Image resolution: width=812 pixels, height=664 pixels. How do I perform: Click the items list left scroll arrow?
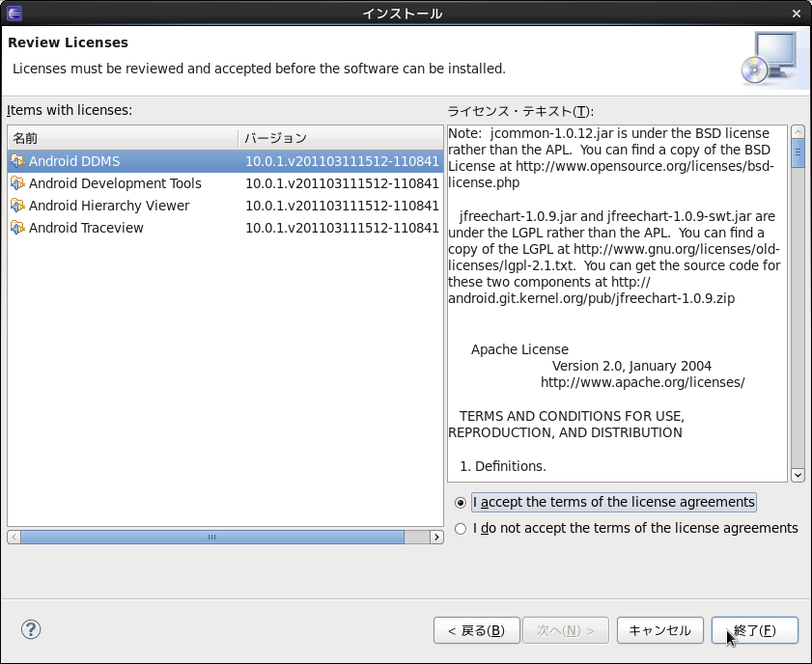[14, 538]
